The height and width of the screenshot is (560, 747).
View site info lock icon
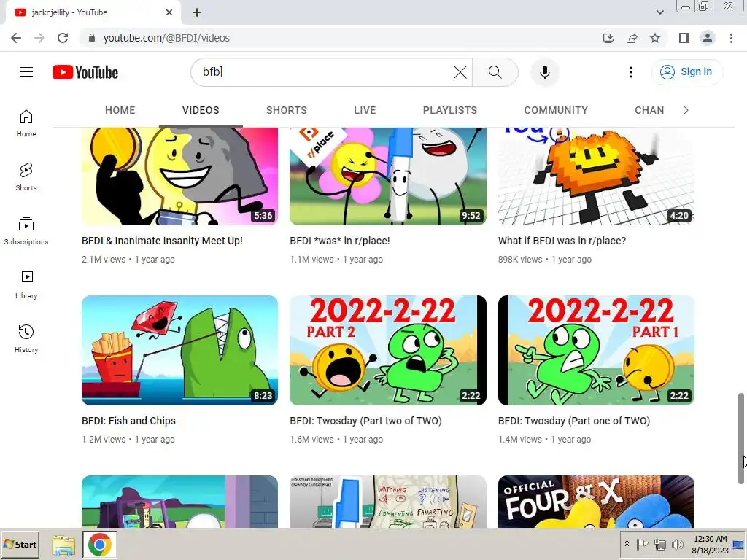coord(92,38)
